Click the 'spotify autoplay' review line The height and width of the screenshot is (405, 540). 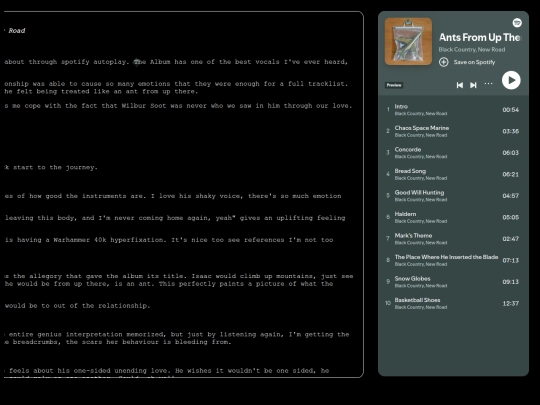[x=176, y=62]
